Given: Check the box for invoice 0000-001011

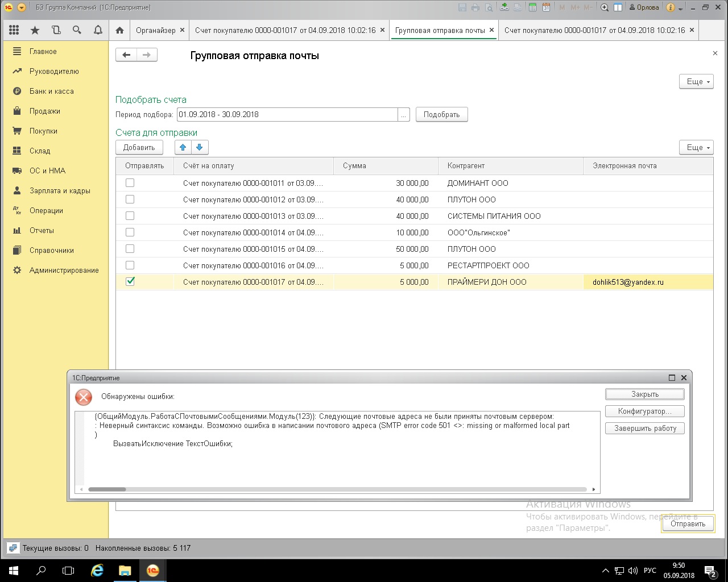Looking at the screenshot, I should coord(130,183).
